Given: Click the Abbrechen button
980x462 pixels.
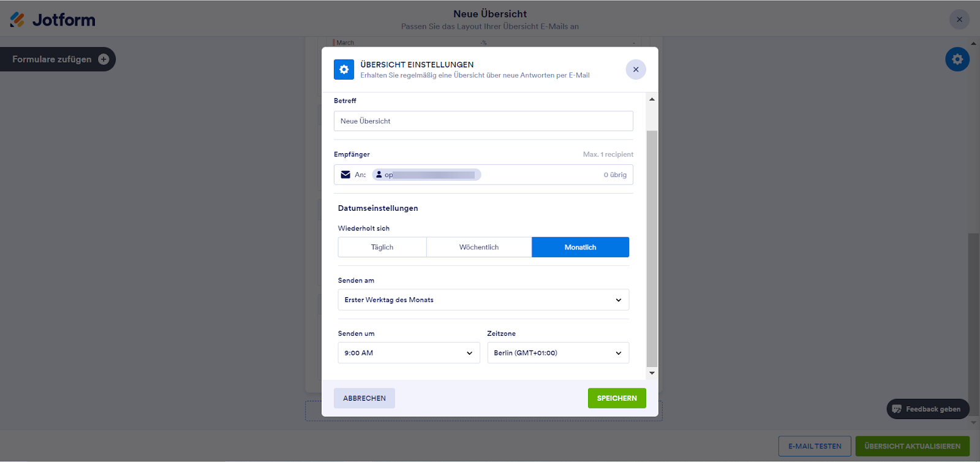Looking at the screenshot, I should (364, 398).
